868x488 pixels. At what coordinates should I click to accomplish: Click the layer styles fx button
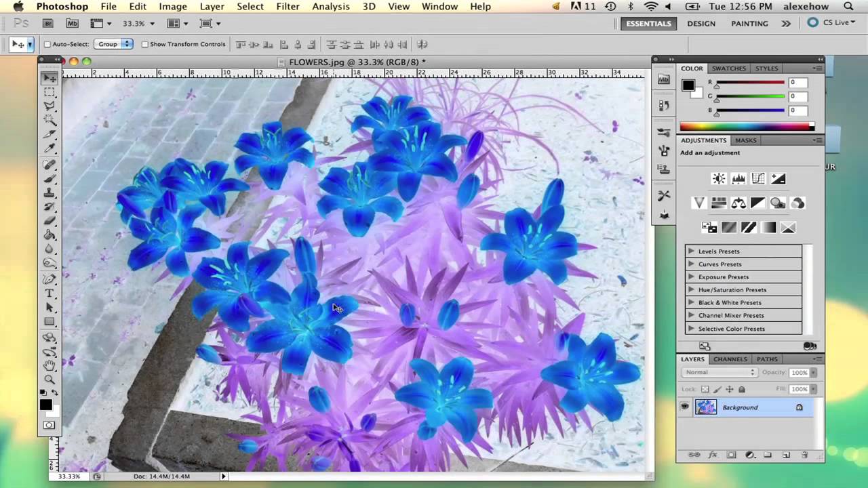pyautogui.click(x=713, y=455)
